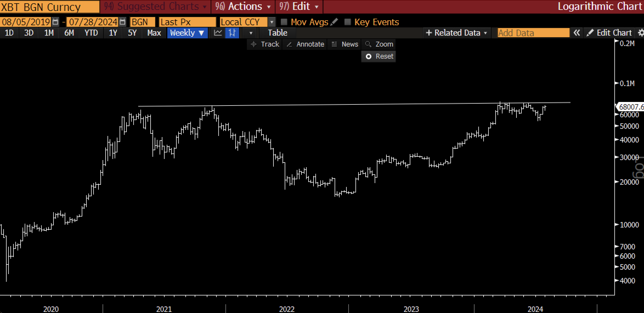Expand the Local CCY currency dropdown
The height and width of the screenshot is (313, 644).
coord(272,22)
